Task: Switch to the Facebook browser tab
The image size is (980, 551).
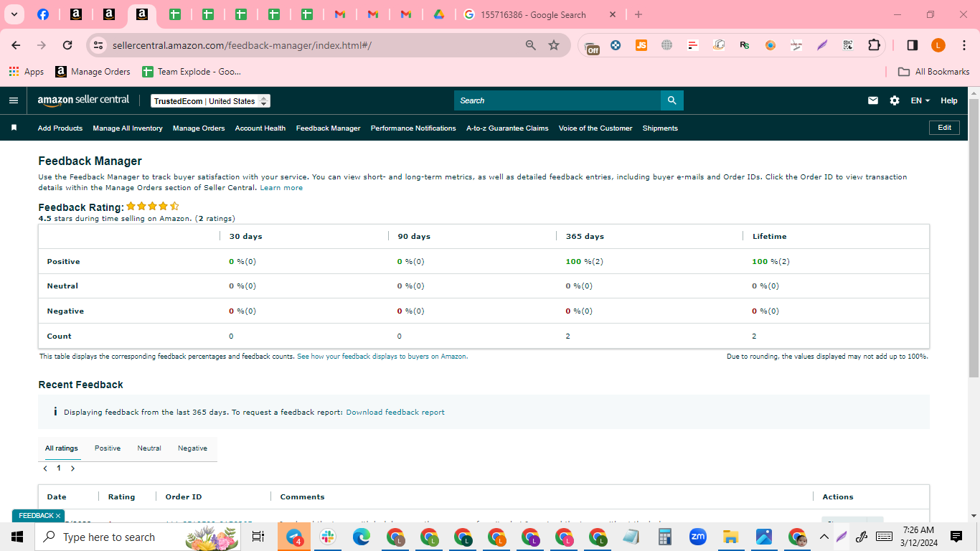Action: pyautogui.click(x=43, y=14)
